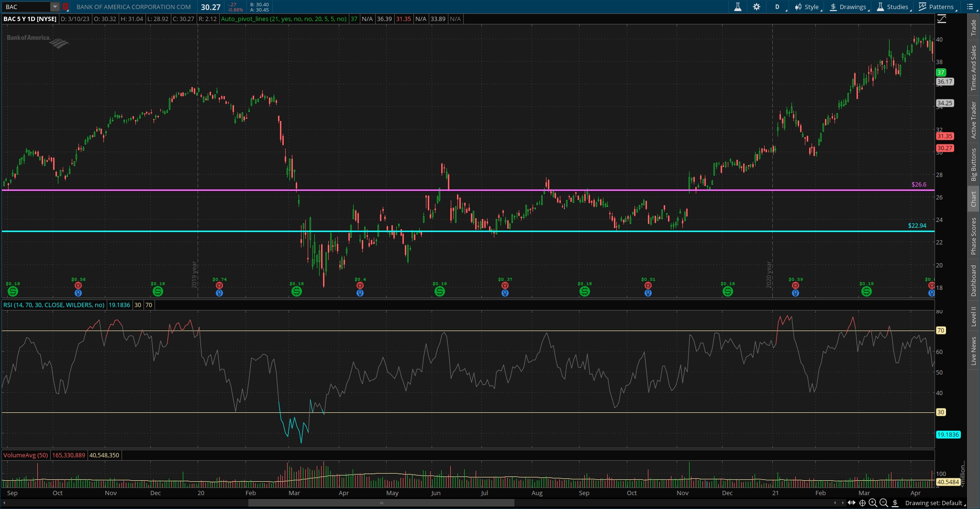Screen dimensions: 980x509
Task: Click the zoom out magnifier icon
Action: (884, 503)
